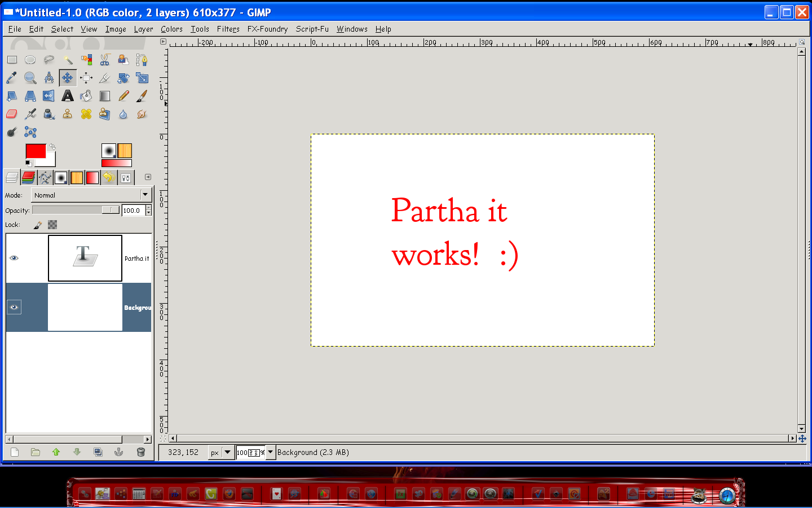
Task: Toggle the lock pixels brush icon
Action: tap(38, 225)
